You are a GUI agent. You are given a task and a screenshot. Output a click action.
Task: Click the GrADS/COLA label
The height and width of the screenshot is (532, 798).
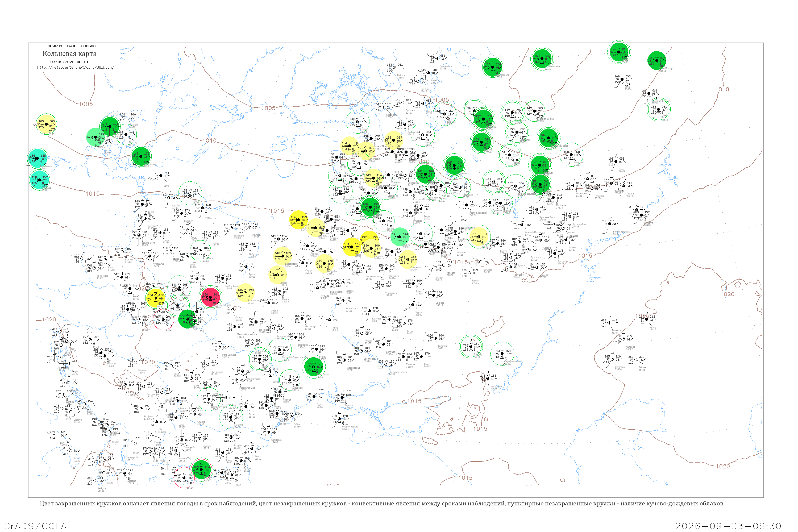pos(35,526)
